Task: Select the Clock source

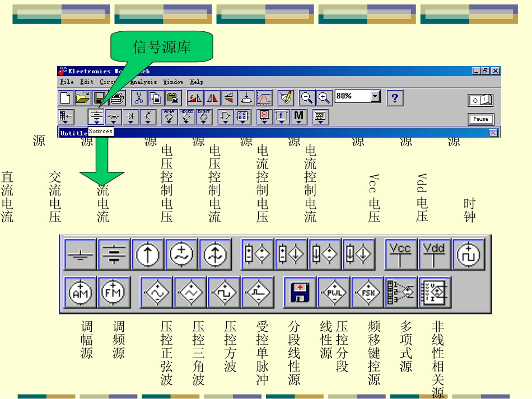Action: pyautogui.click(x=468, y=254)
